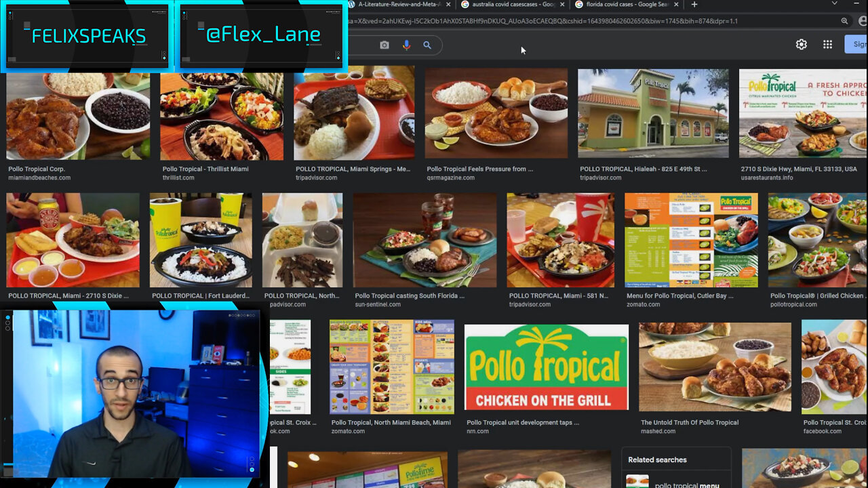Click the blue magnifier search icon
The image size is (868, 488).
(427, 45)
